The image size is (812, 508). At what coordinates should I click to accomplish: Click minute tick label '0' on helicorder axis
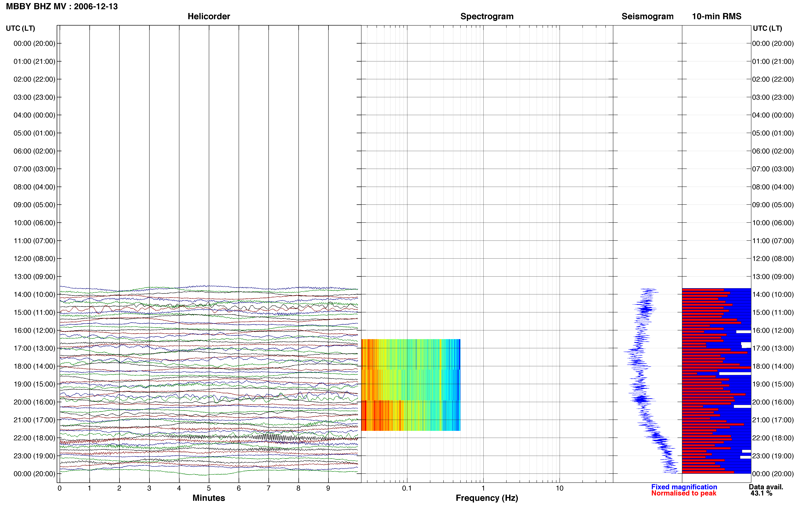click(x=59, y=488)
